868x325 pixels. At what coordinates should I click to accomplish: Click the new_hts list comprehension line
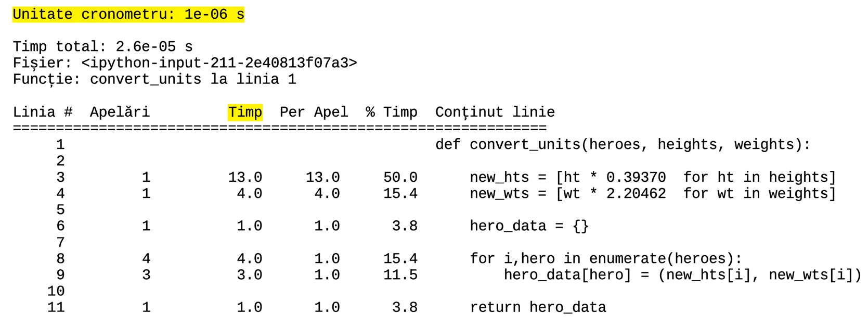click(x=653, y=178)
